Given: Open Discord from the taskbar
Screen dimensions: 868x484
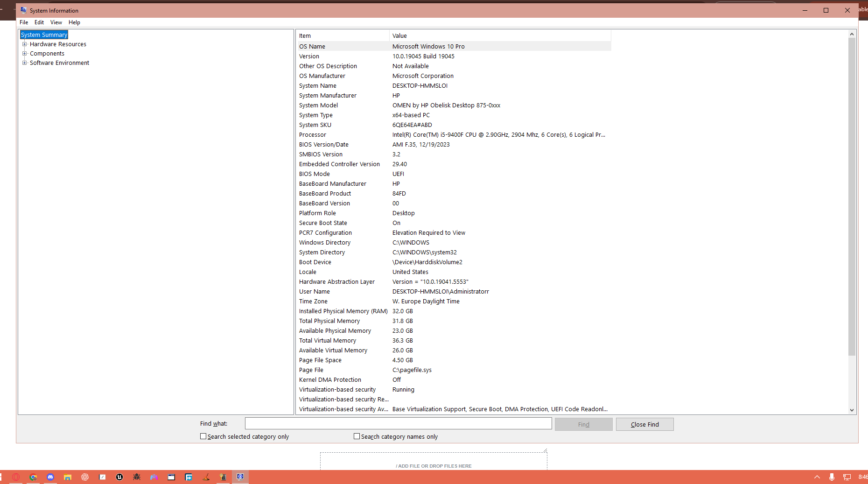Looking at the screenshot, I should (x=50, y=477).
